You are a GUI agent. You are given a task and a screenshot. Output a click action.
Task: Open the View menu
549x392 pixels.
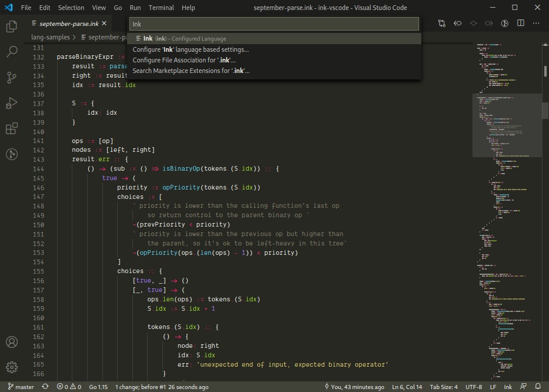click(x=99, y=8)
